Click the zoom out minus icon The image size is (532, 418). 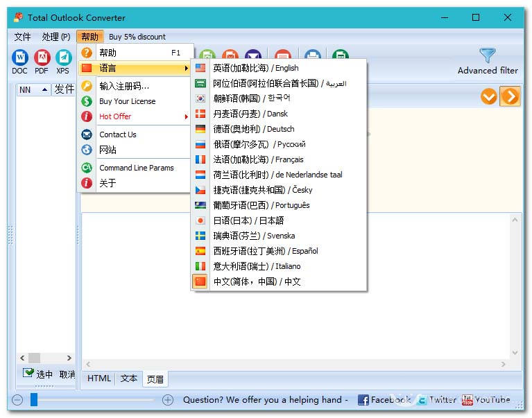17,400
